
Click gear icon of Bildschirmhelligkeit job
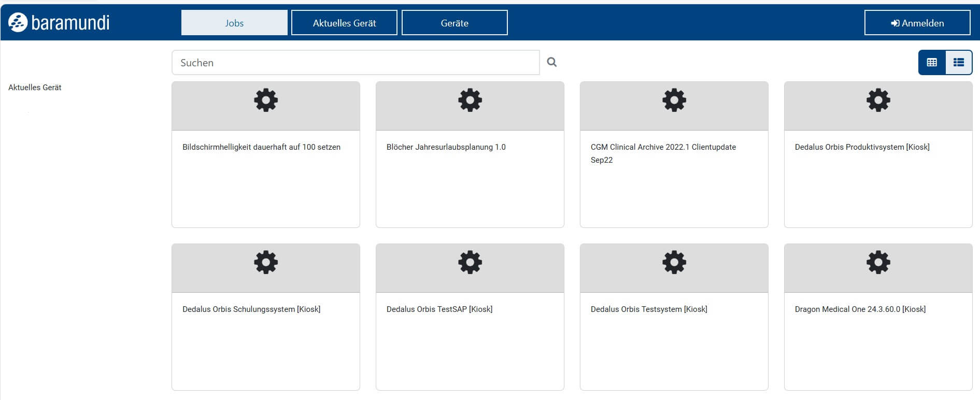[266, 100]
